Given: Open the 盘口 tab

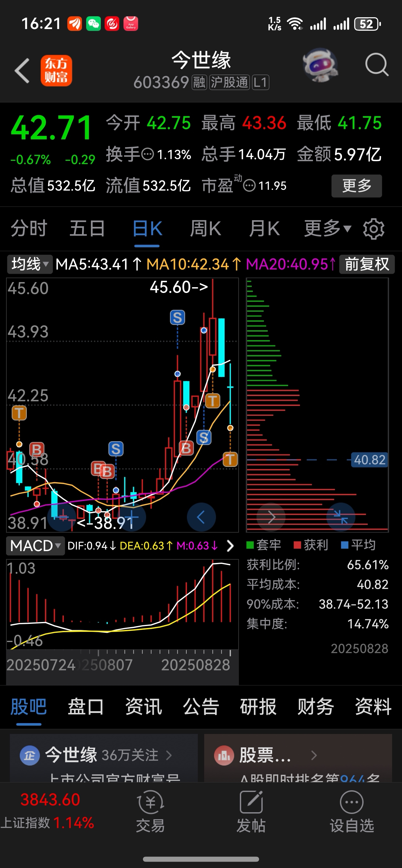Looking at the screenshot, I should tap(86, 707).
